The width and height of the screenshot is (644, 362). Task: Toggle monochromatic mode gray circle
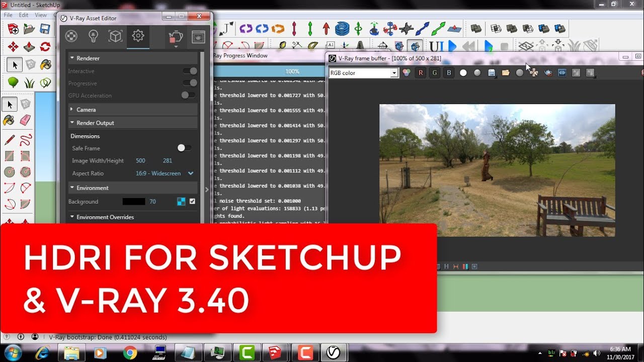(x=477, y=73)
